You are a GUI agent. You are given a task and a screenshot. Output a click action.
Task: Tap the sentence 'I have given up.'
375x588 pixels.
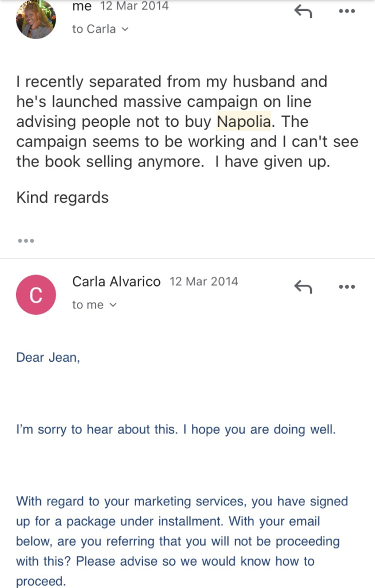(273, 162)
